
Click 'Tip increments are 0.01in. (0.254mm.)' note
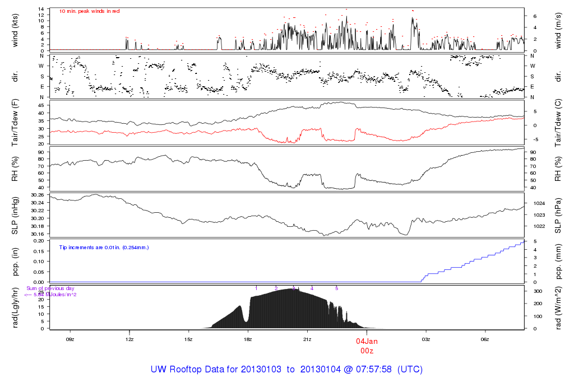coord(104,248)
